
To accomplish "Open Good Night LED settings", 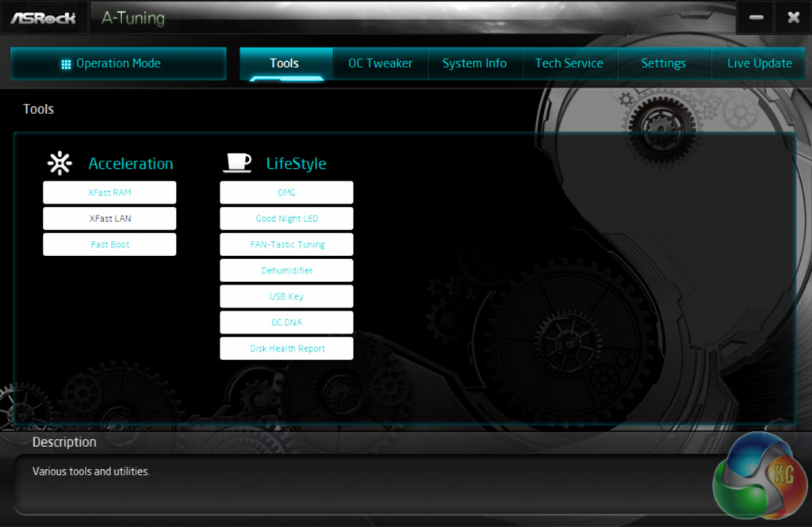I will 286,219.
